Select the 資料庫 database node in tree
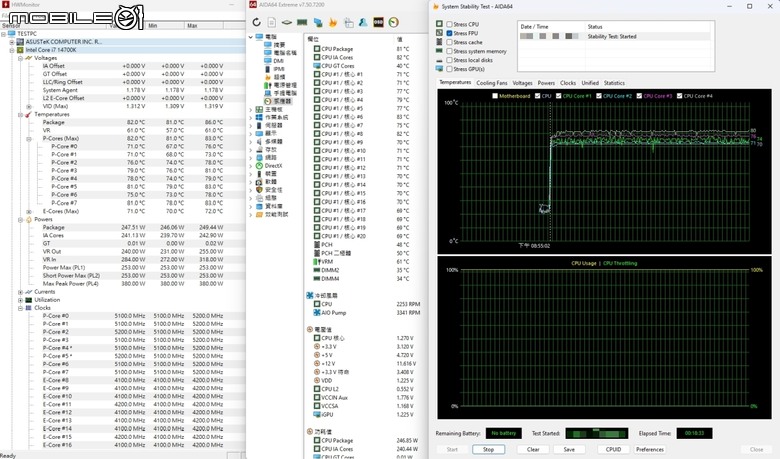The height and width of the screenshot is (459, 780). click(x=269, y=206)
